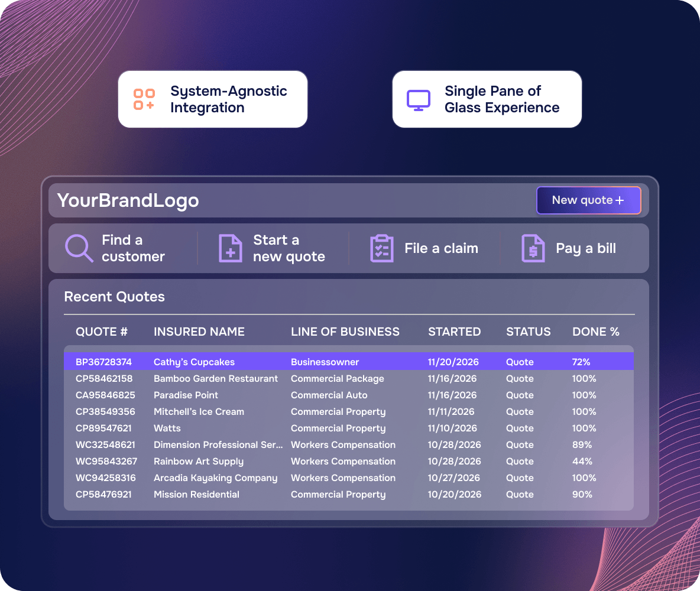Click the YourBrandLogo text
The image size is (700, 591).
(x=128, y=200)
